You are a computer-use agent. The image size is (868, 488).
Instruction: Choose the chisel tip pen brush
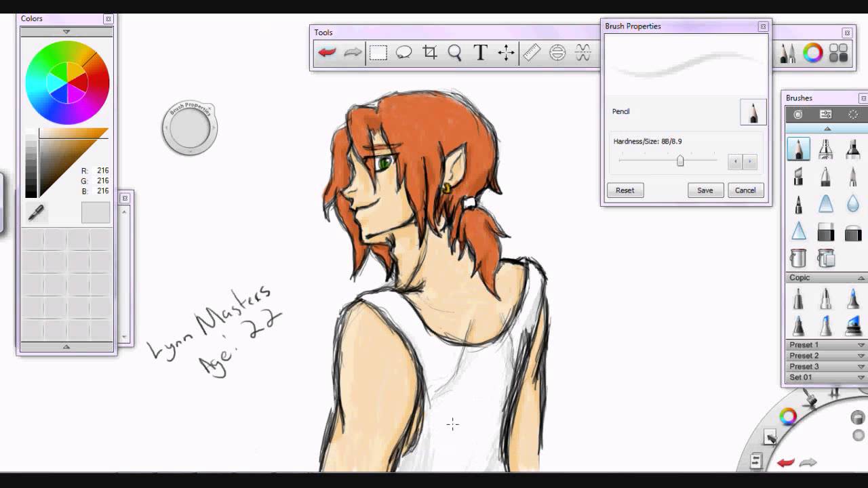(x=799, y=176)
